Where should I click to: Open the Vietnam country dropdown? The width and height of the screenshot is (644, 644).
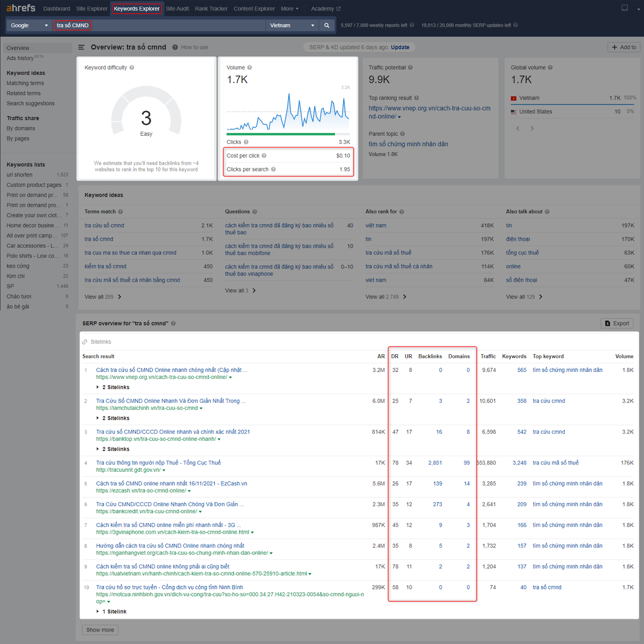[292, 25]
